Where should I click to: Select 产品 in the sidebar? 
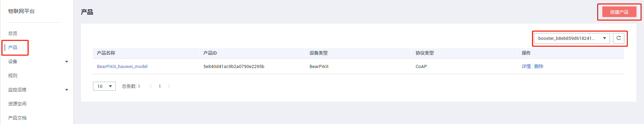coord(13,47)
